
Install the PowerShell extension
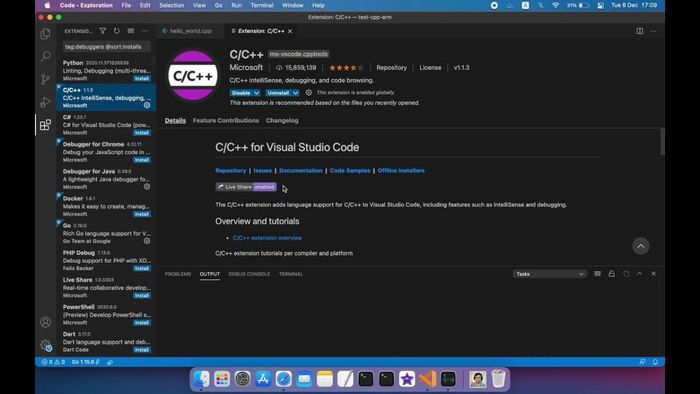coord(142,323)
